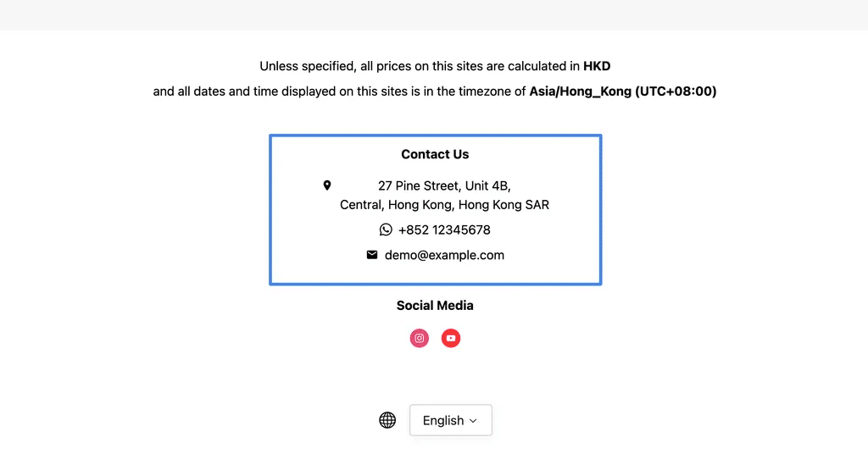
Task: Click the dates and time notice sentence
Action: (435, 91)
